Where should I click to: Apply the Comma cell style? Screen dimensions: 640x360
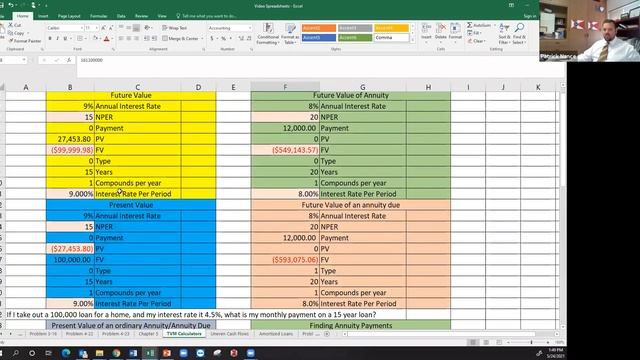[391, 38]
